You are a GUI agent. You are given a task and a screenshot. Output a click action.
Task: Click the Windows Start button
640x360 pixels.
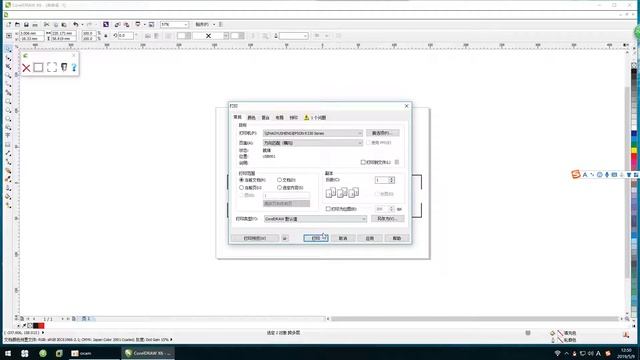point(8,353)
